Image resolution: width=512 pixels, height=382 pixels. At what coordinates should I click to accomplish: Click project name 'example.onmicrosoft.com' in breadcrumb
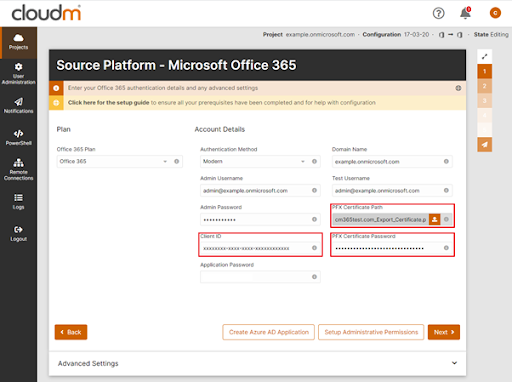pos(320,34)
